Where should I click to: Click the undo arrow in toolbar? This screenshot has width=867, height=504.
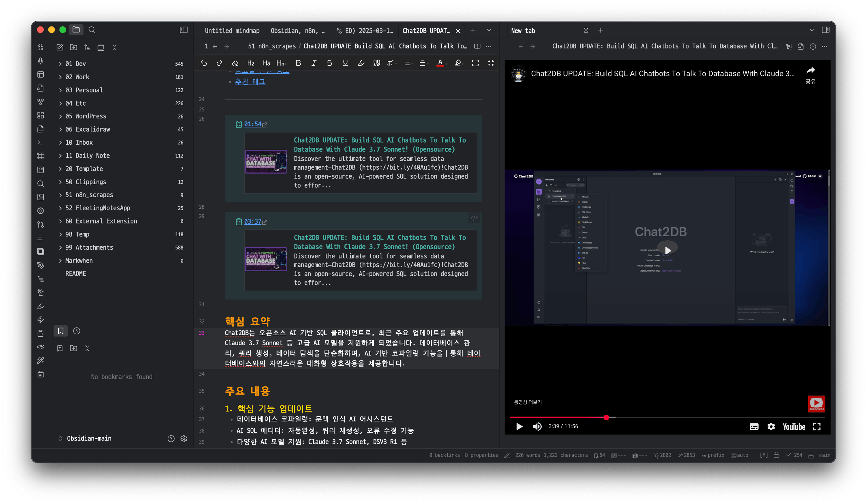point(204,63)
